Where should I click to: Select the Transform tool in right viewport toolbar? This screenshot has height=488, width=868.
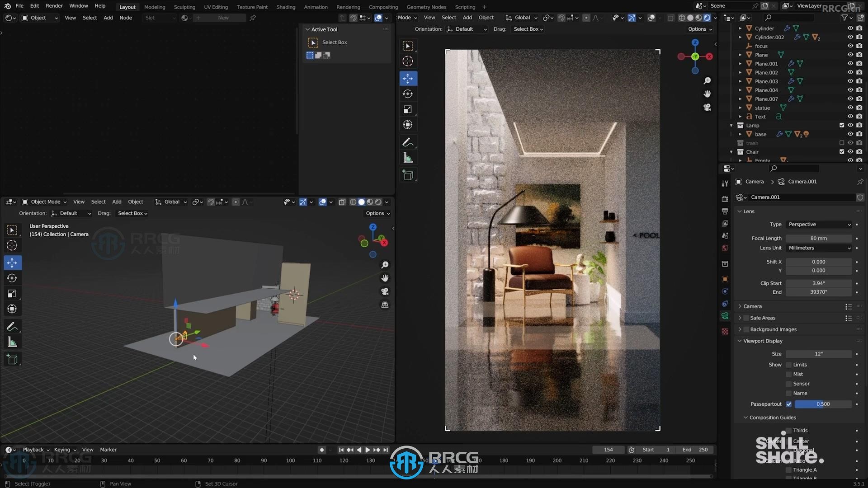(x=408, y=125)
